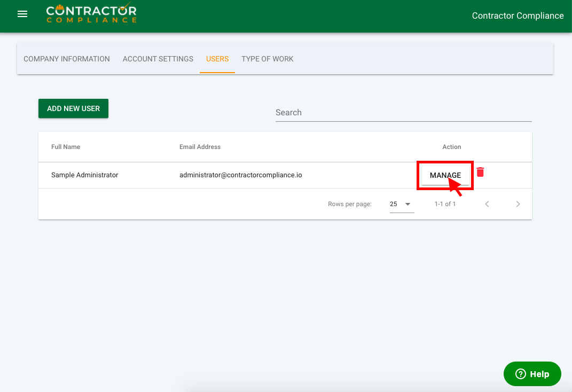Click the administrator@contractorcompliance.io email cell

(240, 175)
